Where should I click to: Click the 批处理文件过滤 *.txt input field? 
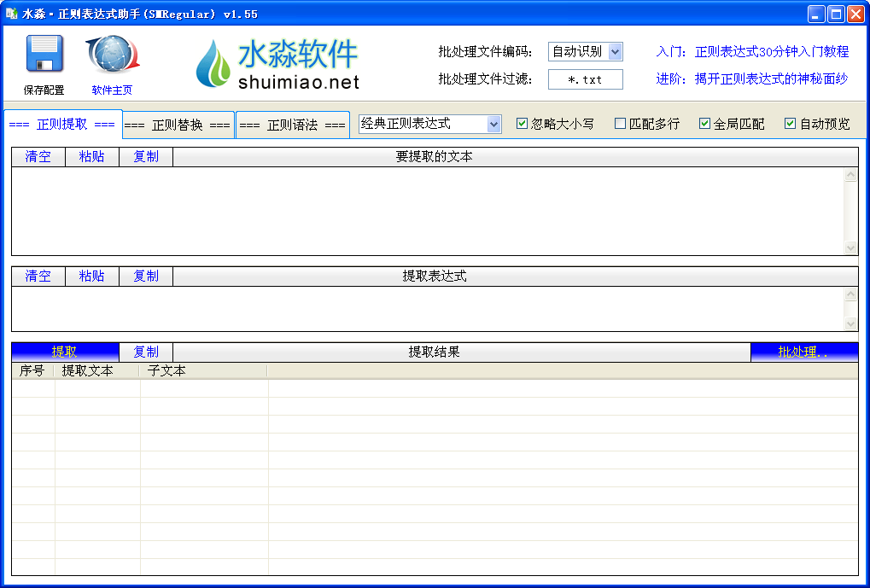[585, 79]
